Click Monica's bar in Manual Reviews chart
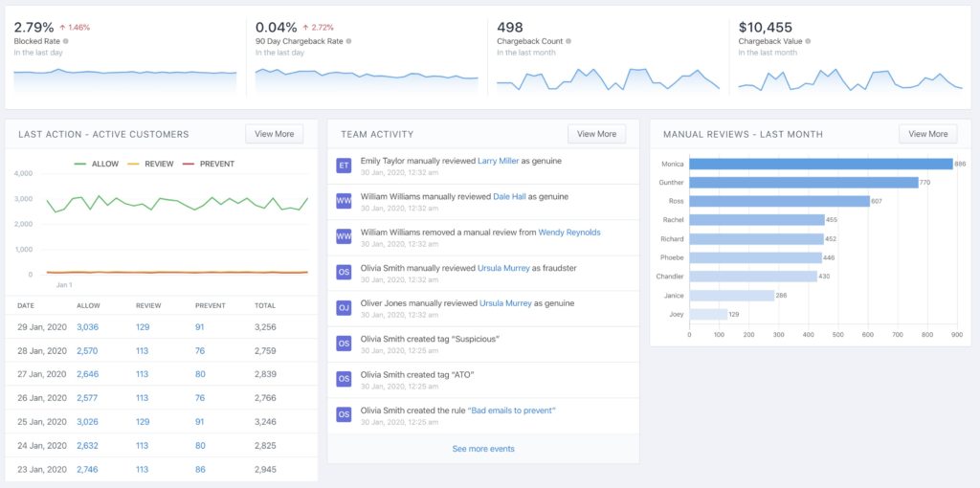Screen dimensions: 980x488 pyautogui.click(x=820, y=164)
